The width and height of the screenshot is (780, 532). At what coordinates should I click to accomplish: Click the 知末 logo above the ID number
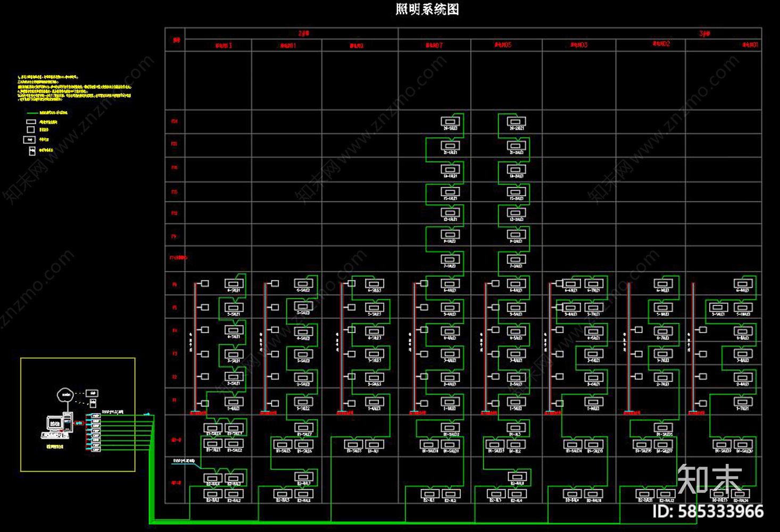pyautogui.click(x=710, y=479)
